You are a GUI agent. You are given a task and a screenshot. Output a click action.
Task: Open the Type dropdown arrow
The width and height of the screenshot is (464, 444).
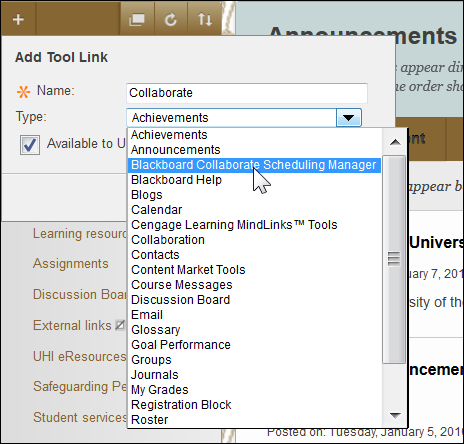coord(348,118)
